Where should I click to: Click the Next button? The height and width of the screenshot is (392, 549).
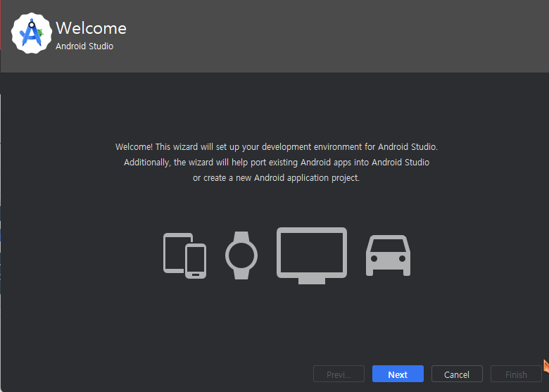[398, 374]
